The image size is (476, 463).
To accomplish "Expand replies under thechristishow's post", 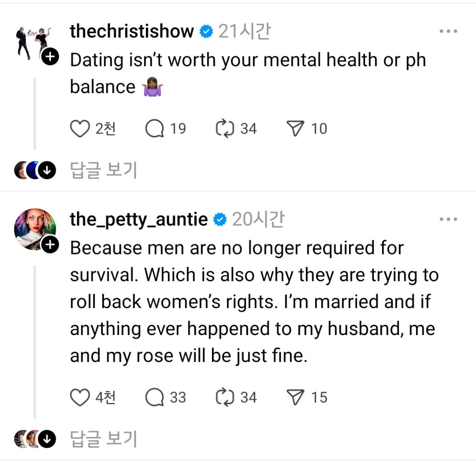I will click(x=103, y=171).
